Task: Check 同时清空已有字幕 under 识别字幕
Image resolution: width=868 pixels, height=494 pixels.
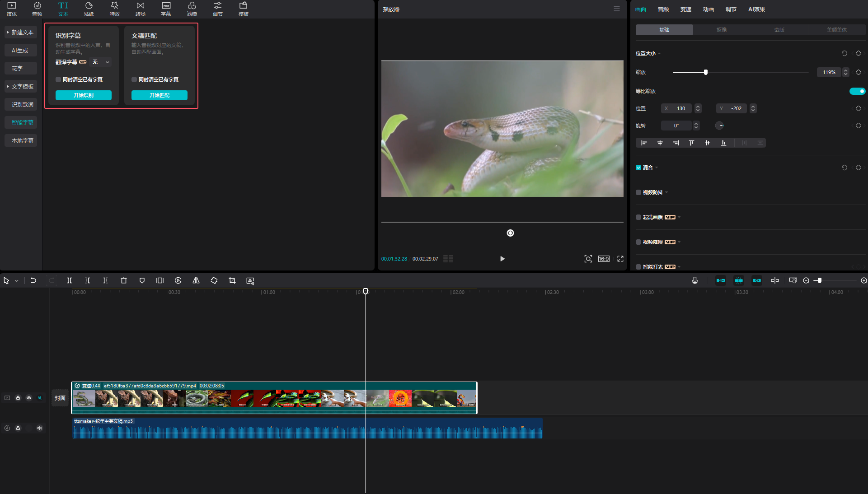Action: pos(58,79)
